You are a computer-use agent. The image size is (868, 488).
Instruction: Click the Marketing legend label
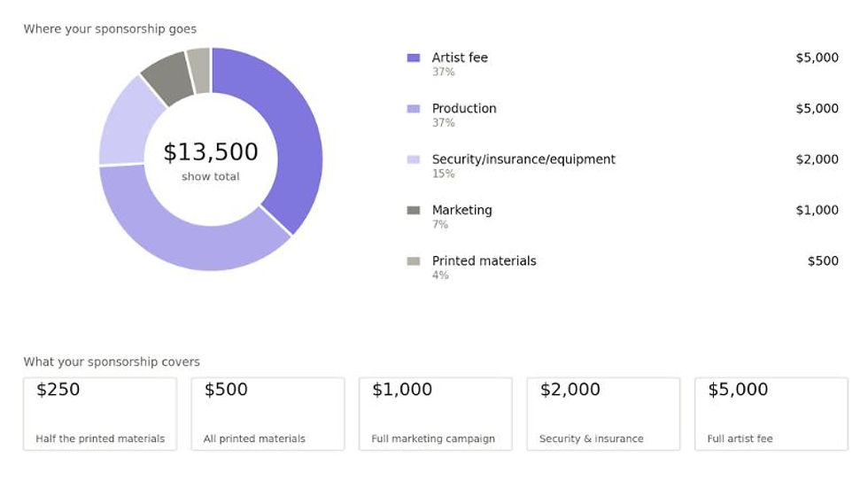(462, 210)
